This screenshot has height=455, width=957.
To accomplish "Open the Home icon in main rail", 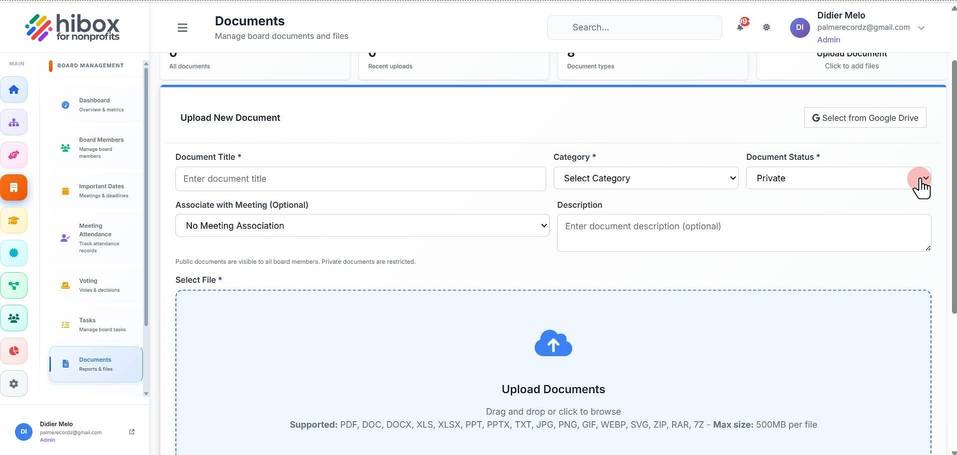I will tap(13, 89).
